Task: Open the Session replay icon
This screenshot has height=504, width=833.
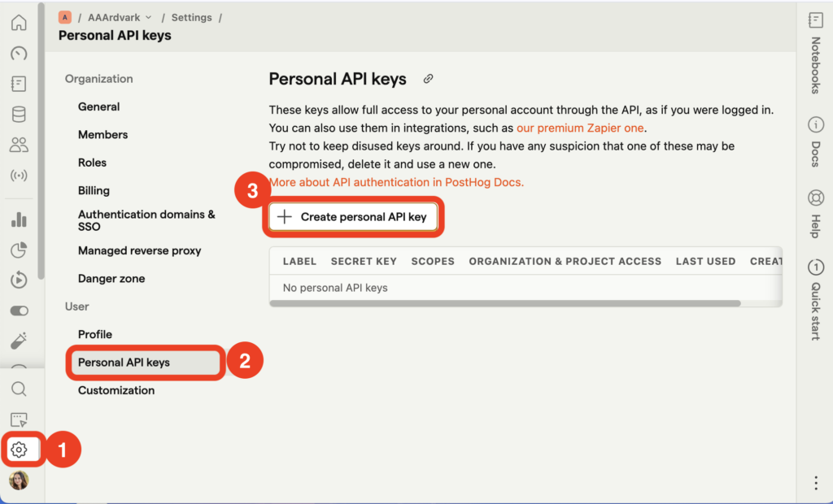Action: coord(19,280)
